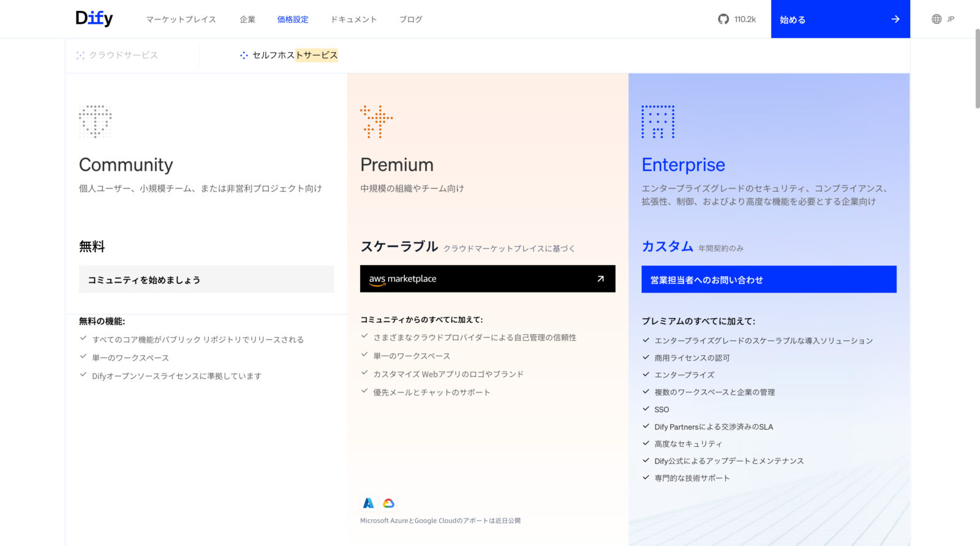The image size is (980, 546).
Task: Click the Microsoft AzureとGoogle Cloud notice text
Action: [440, 521]
